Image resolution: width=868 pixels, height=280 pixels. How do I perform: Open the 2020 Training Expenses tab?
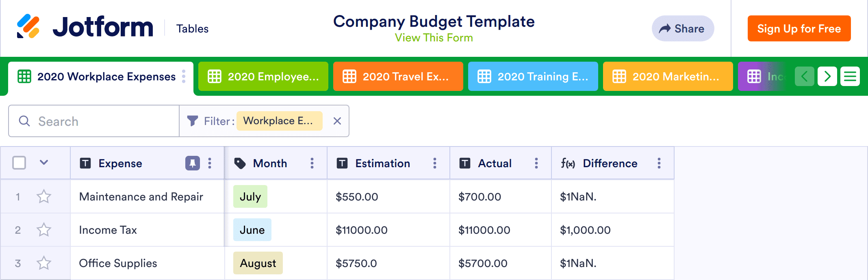533,76
